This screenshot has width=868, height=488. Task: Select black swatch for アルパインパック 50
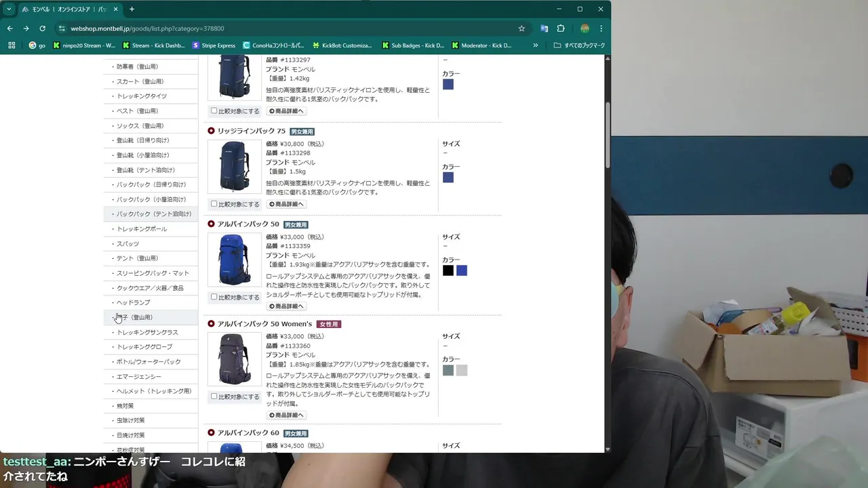(x=448, y=270)
